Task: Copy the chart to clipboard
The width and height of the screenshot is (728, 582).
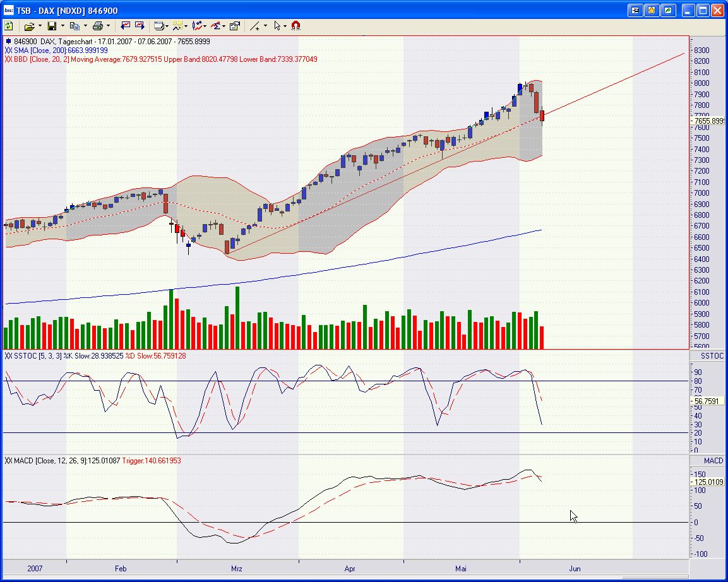Action: [x=76, y=26]
